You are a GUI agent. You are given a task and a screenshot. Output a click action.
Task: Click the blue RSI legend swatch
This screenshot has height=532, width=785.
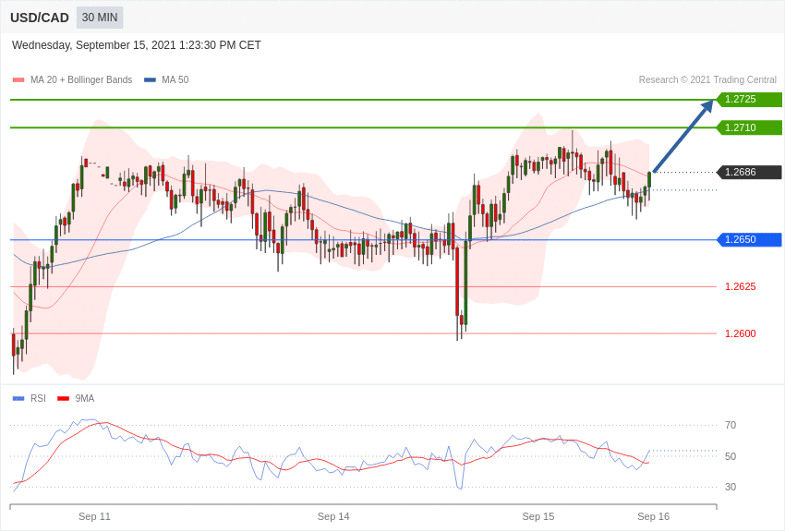click(x=18, y=398)
